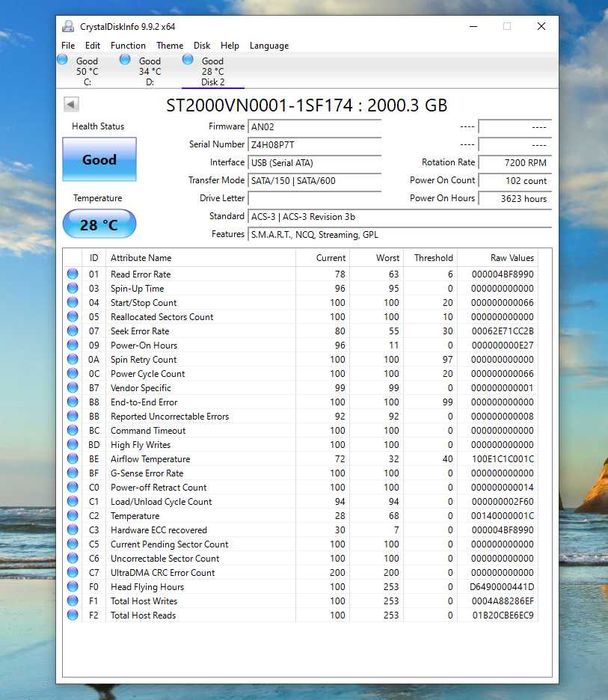Click the 28 °C temperature button
The height and width of the screenshot is (700, 608).
[x=99, y=224]
